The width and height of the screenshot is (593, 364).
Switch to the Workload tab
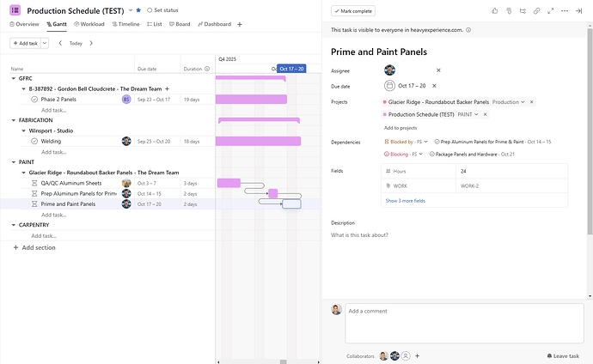click(89, 24)
